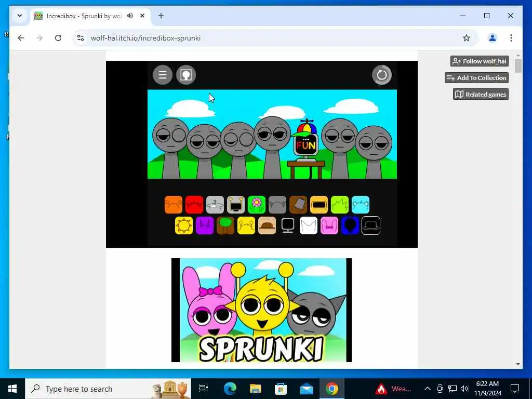This screenshot has height=399, width=532.
Task: Click the page vertical scrollbar thumb
Action: click(x=518, y=66)
